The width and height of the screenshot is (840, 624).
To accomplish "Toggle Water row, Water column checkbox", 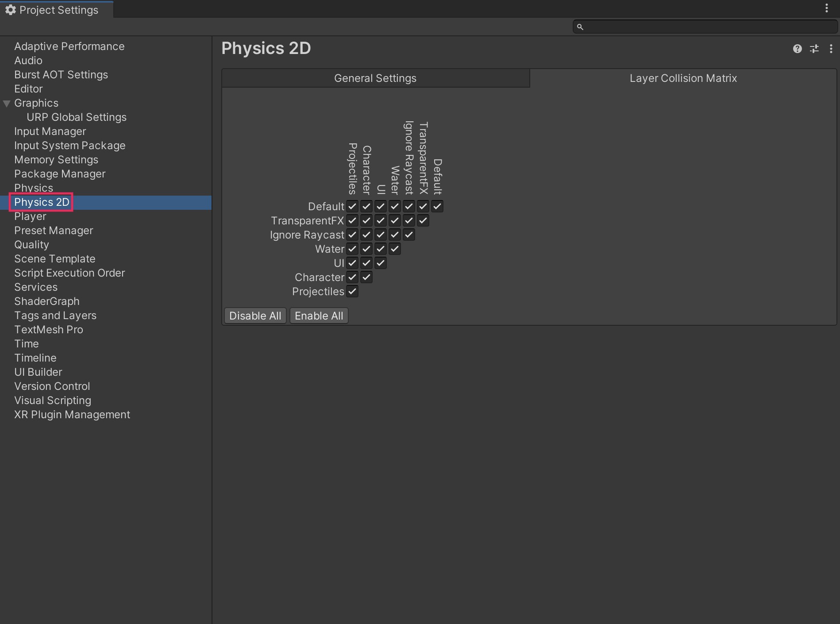I will click(x=395, y=249).
